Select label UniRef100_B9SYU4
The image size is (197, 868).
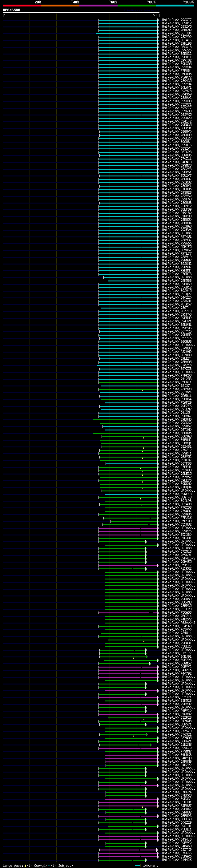[x=177, y=84]
